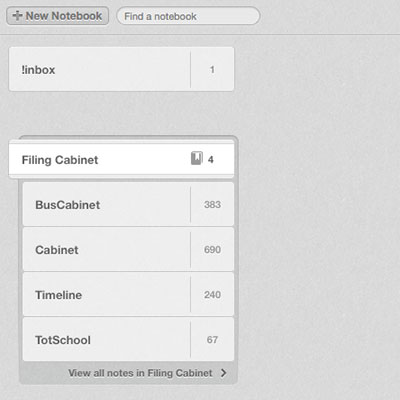The width and height of the screenshot is (400, 400).
Task: Create a notebook with New Notebook button
Action: 57,16
